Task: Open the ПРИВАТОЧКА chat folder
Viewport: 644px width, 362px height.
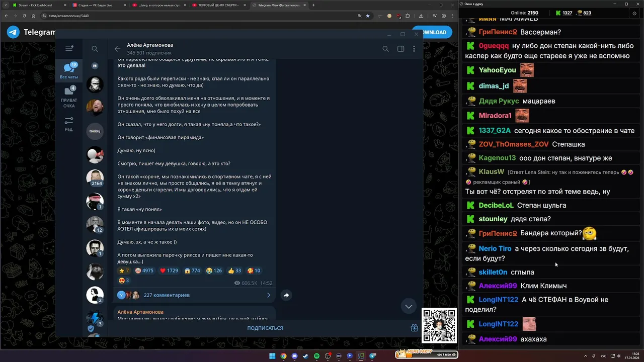Action: pyautogui.click(x=69, y=97)
